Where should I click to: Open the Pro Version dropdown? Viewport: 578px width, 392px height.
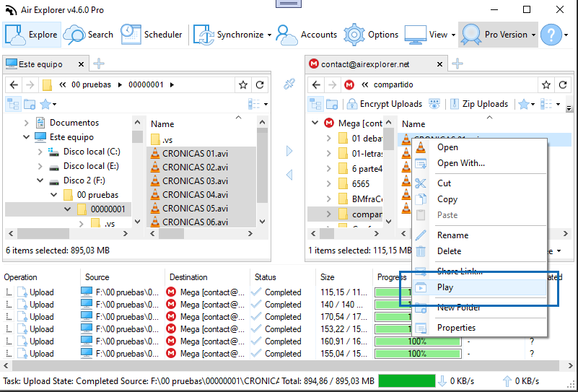click(x=498, y=35)
